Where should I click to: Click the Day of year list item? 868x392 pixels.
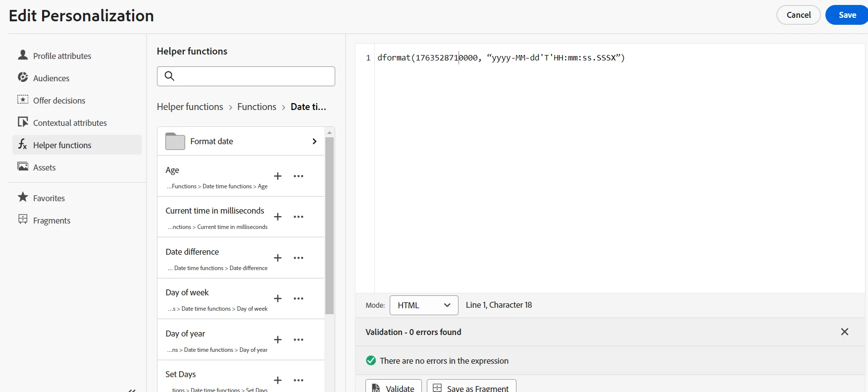coord(241,339)
